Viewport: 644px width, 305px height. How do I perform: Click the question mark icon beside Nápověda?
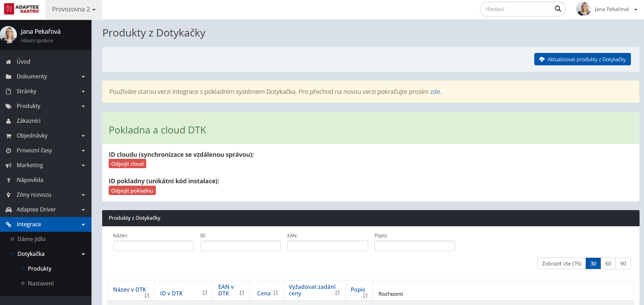click(9, 180)
